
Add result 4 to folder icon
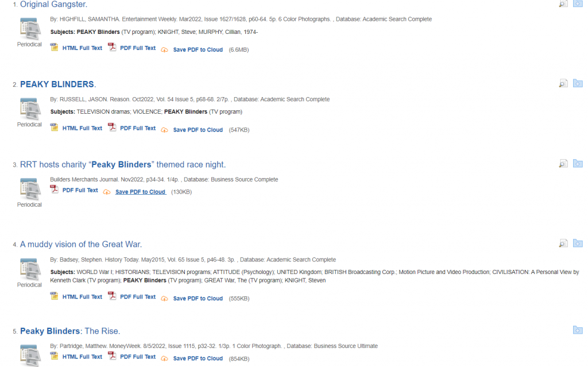click(578, 244)
